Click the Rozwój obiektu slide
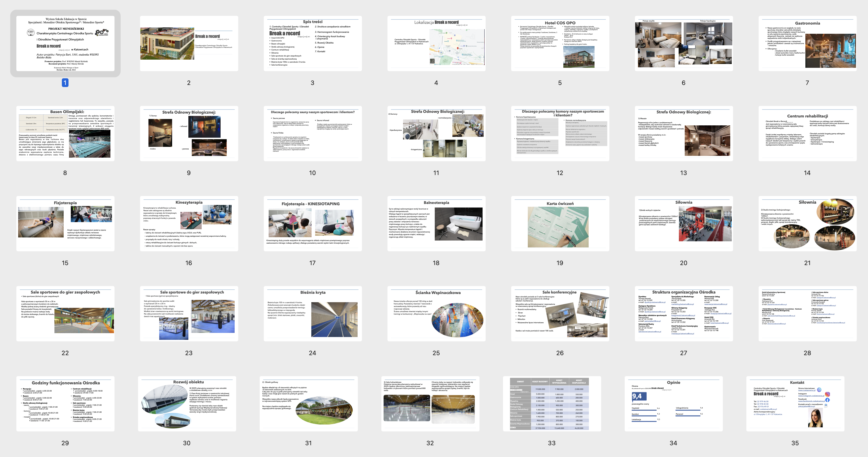This screenshot has width=868, height=457. (187, 403)
